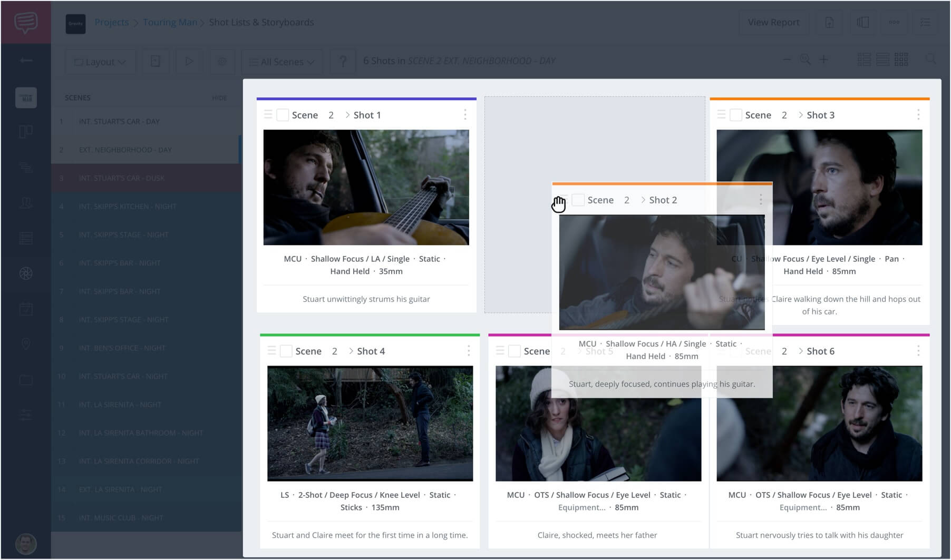Switch to grid view layout icon
Screen dimensions: 951x560
901,60
